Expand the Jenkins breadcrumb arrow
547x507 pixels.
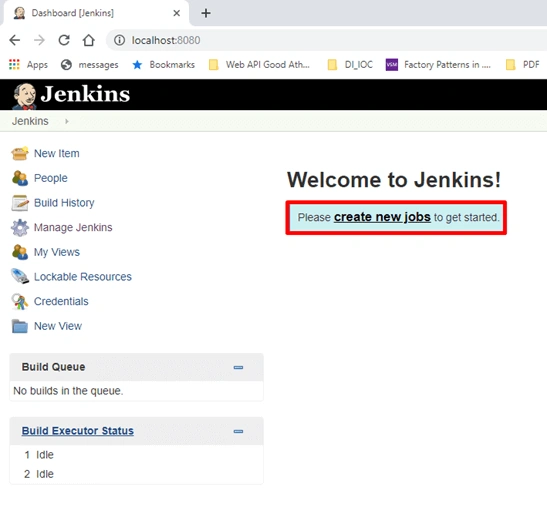[x=67, y=121]
